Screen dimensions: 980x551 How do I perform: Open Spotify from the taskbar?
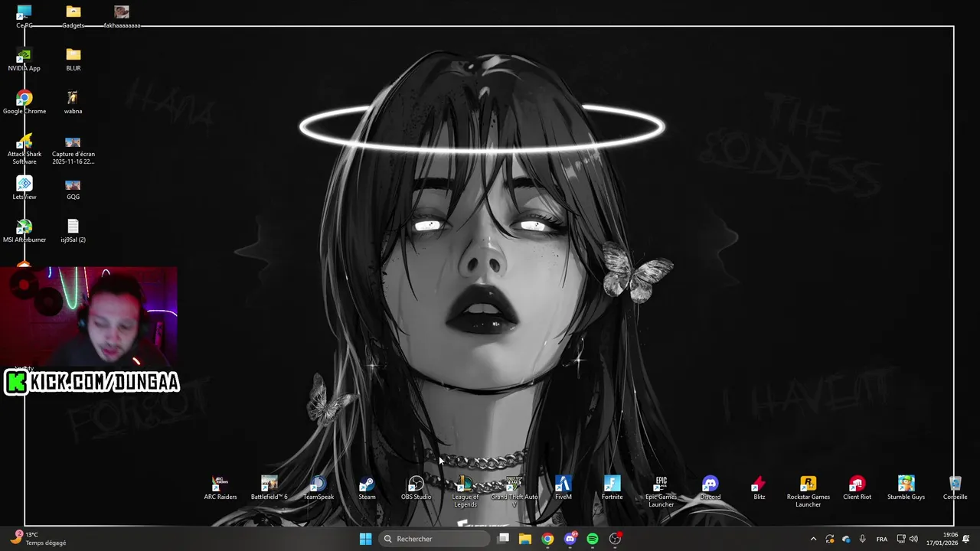593,539
